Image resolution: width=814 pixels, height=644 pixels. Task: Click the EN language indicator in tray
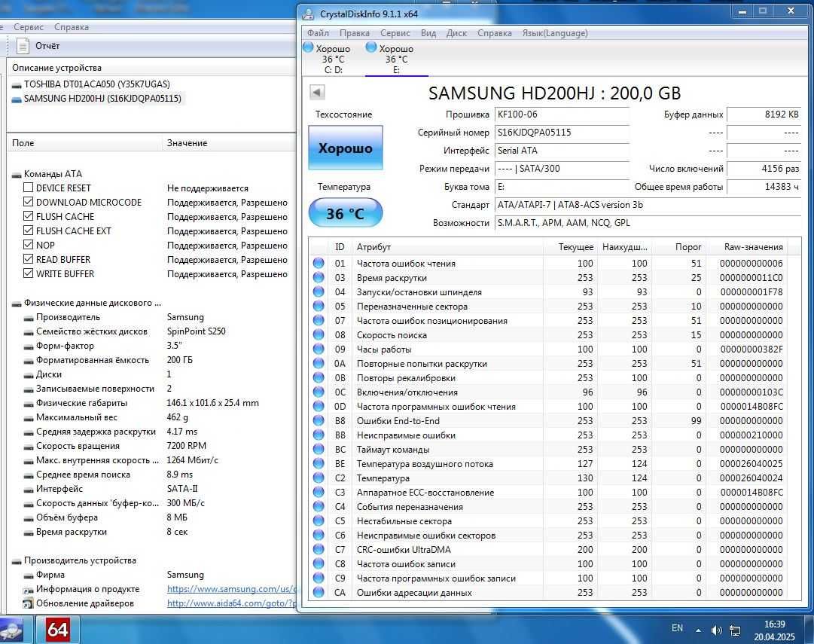point(677,628)
